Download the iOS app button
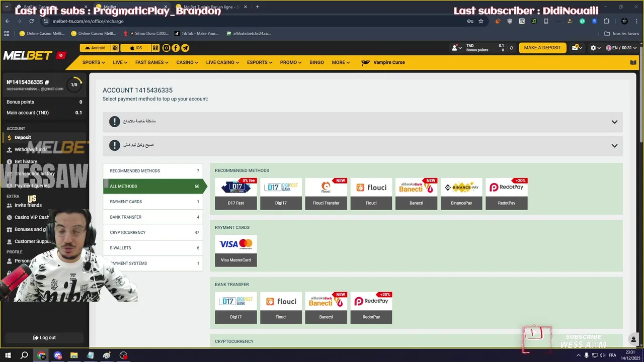Viewport: 644px width, 362px height. point(136,48)
